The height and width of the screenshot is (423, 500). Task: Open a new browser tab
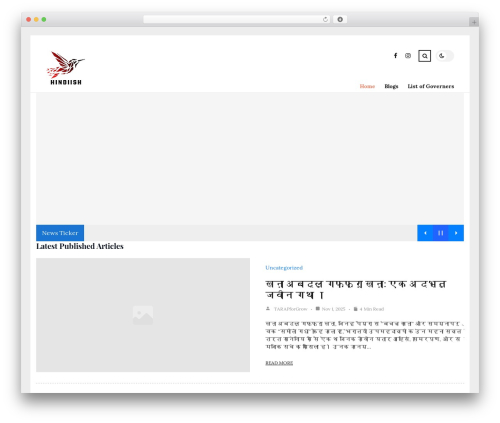(x=474, y=22)
